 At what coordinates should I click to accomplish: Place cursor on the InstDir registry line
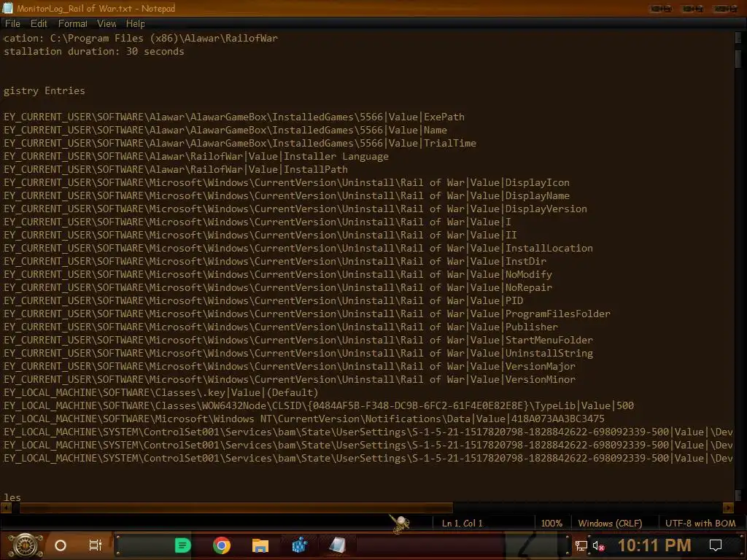point(275,262)
